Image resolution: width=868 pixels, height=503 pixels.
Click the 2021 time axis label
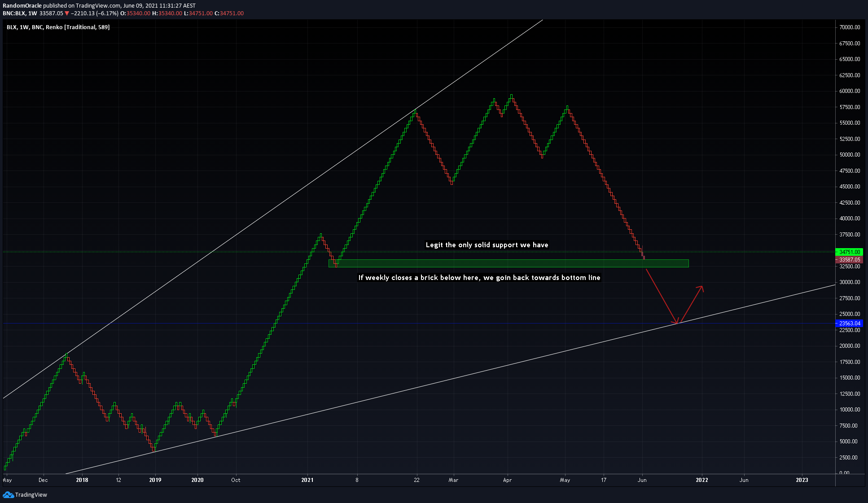(x=307, y=480)
